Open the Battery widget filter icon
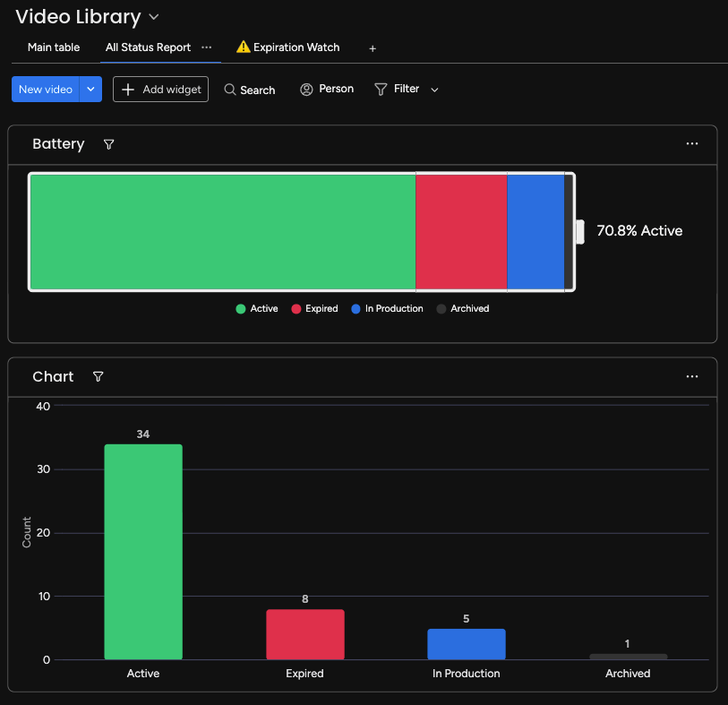Screen dimensions: 728x705 [x=108, y=144]
